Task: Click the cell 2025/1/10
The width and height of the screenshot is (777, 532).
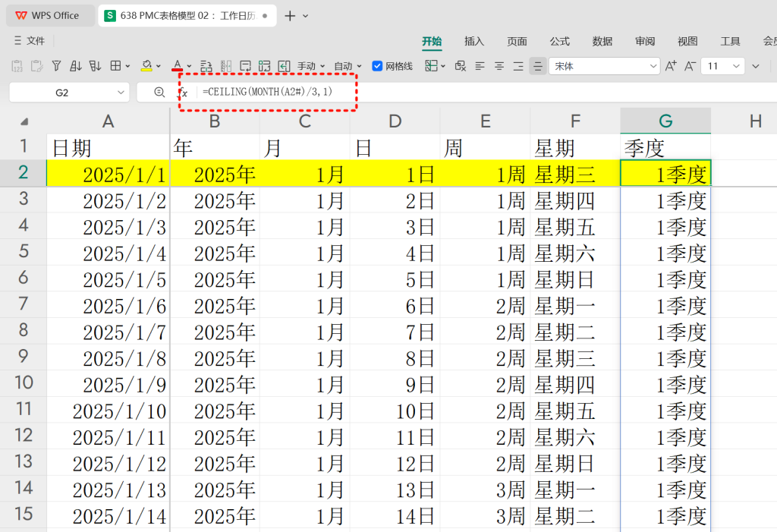Action: click(x=108, y=410)
